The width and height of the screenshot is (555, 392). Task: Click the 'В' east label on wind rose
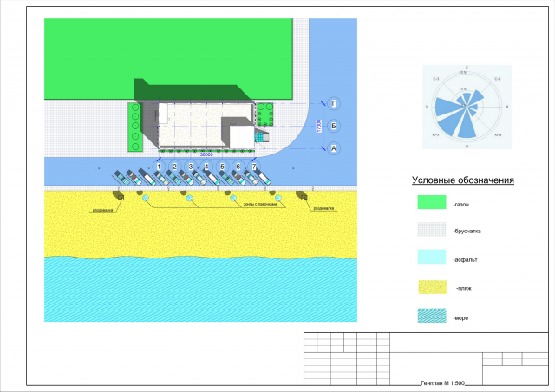tap(507, 107)
